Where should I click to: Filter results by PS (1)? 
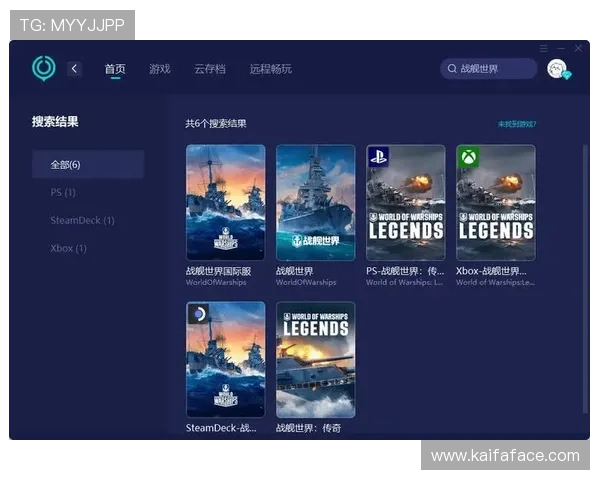pos(63,192)
